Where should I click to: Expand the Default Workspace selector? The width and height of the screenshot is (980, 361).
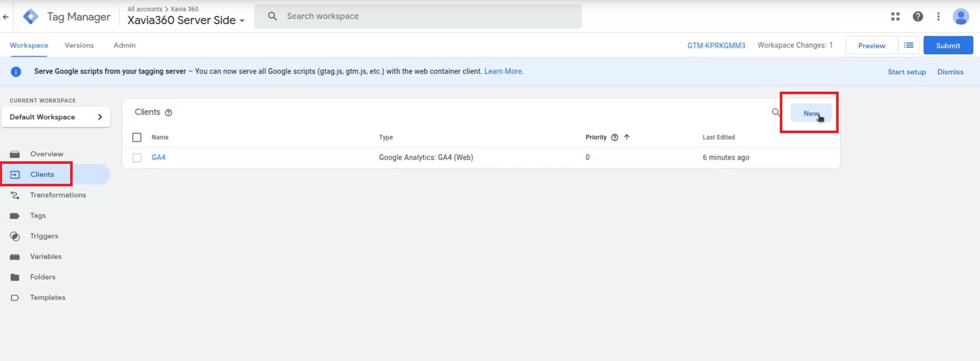(56, 117)
